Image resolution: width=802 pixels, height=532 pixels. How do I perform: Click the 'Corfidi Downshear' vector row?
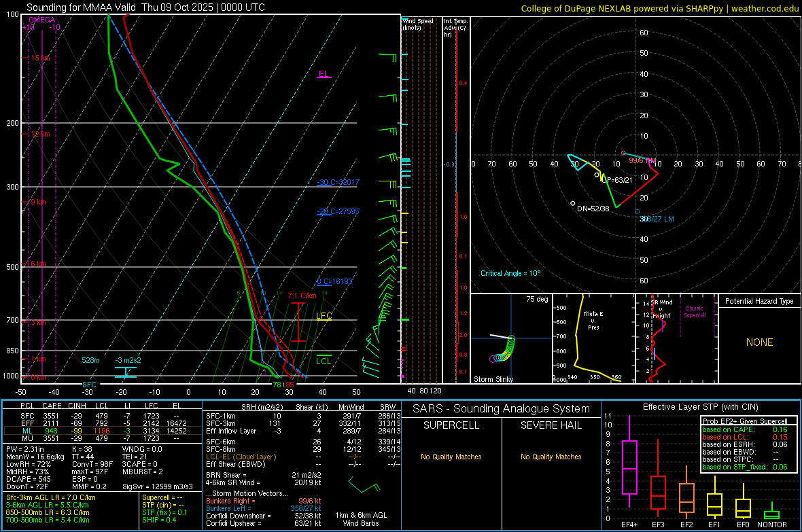[264, 516]
